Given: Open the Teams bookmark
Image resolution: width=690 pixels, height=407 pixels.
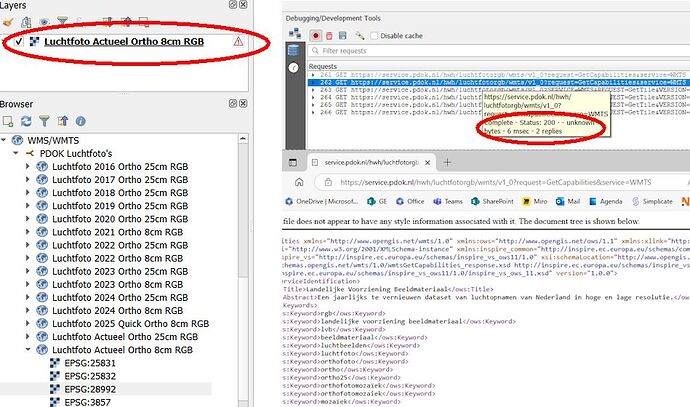Looking at the screenshot, I should point(448,201).
